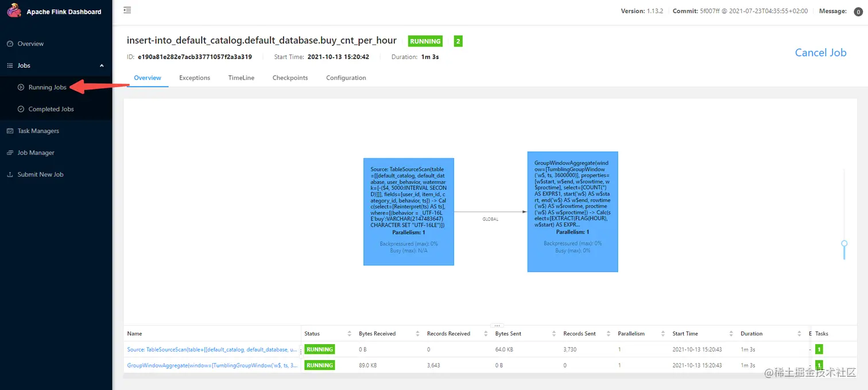The height and width of the screenshot is (390, 868).
Task: Click the Name column header
Action: (x=134, y=334)
